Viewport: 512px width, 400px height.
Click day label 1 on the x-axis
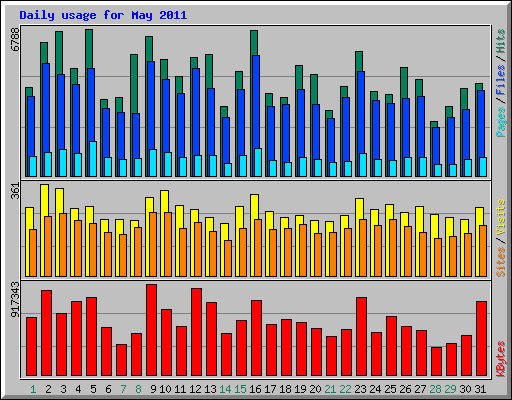(x=33, y=389)
